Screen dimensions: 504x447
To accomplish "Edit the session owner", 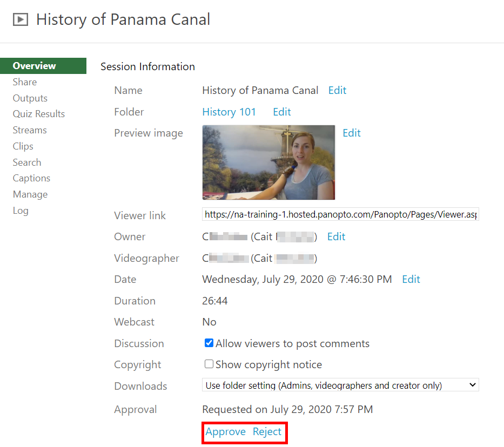I will click(x=336, y=236).
